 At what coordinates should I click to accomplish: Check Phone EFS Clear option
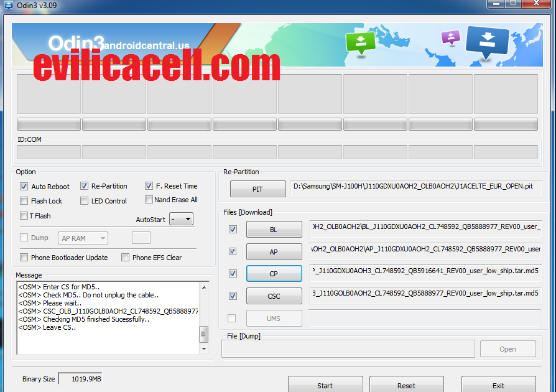click(x=125, y=258)
